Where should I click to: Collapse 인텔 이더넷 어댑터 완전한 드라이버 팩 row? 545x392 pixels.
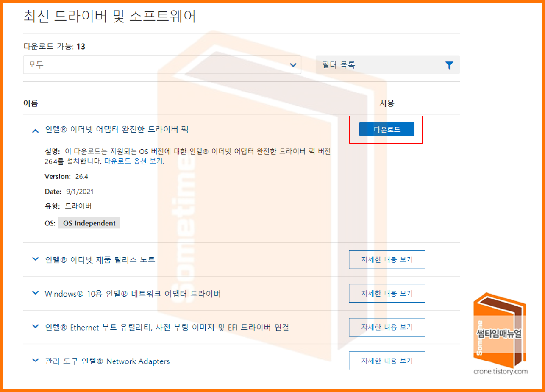pyautogui.click(x=35, y=131)
